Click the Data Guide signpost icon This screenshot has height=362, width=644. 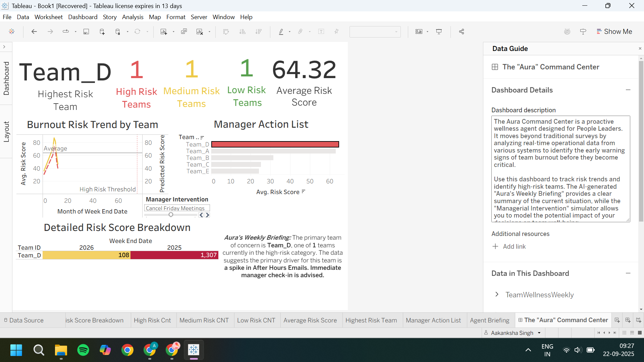pyautogui.click(x=583, y=32)
